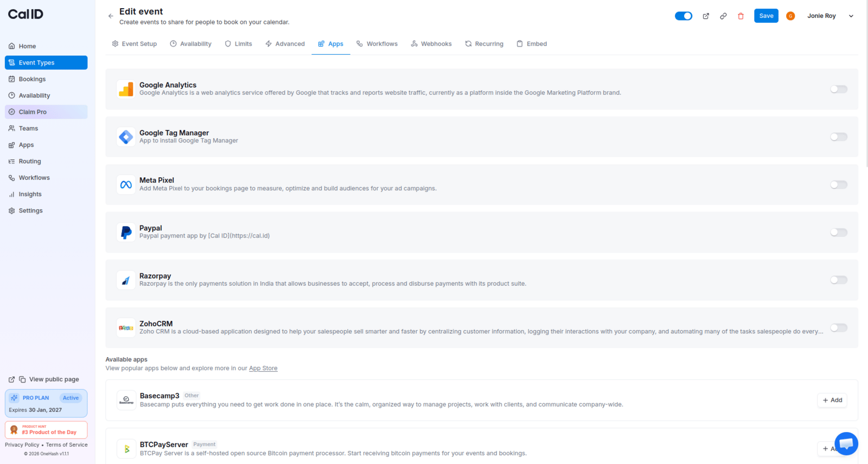
Task: Click the Razorpay logo
Action: (126, 280)
